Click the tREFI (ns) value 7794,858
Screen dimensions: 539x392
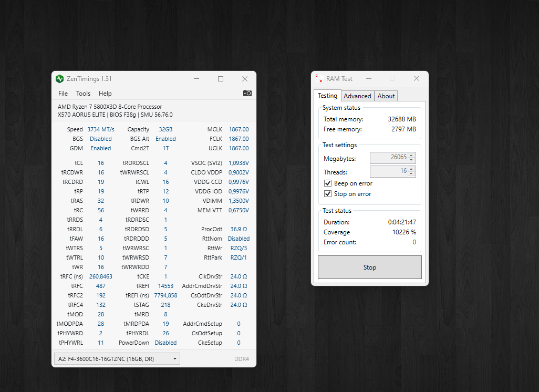(x=165, y=295)
